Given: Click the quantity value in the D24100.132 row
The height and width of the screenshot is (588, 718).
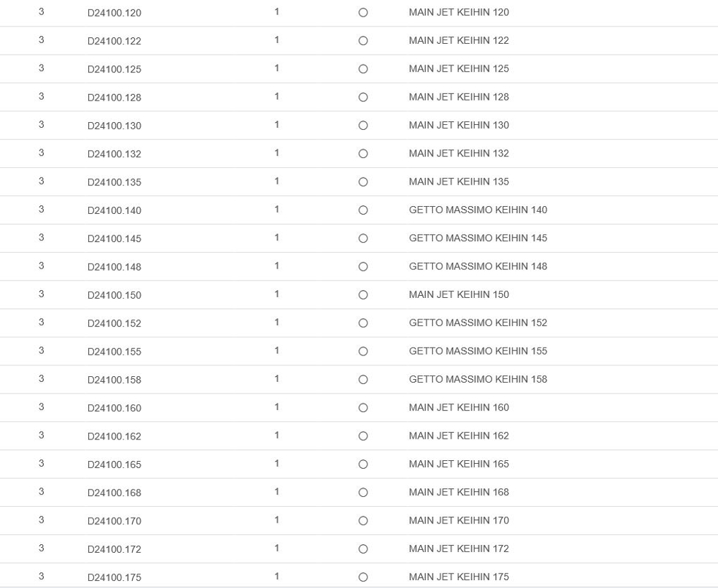Looking at the screenshot, I should coord(276,153).
